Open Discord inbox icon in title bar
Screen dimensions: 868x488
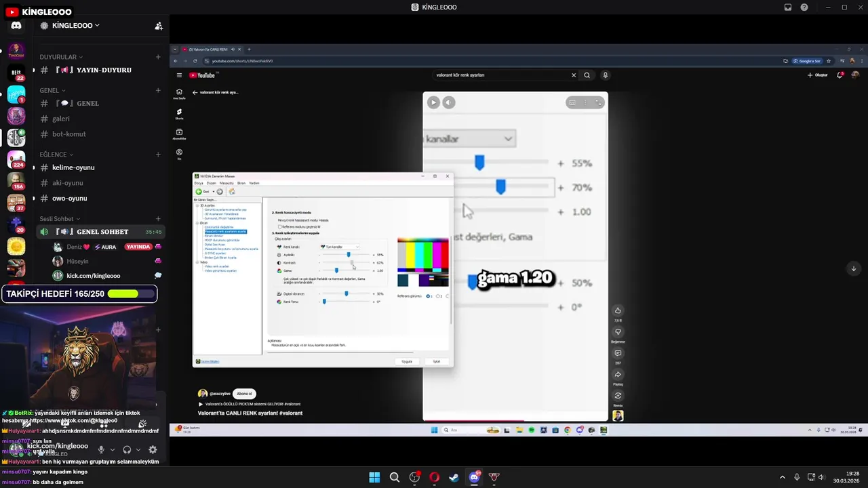tap(788, 7)
